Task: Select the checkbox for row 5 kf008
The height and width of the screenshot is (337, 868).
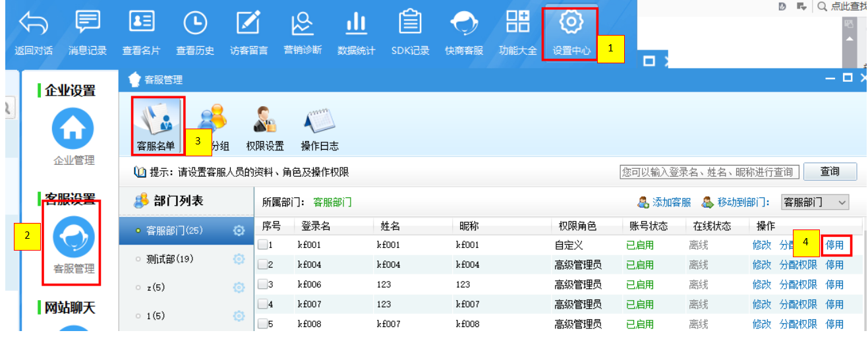Action: pyautogui.click(x=263, y=324)
